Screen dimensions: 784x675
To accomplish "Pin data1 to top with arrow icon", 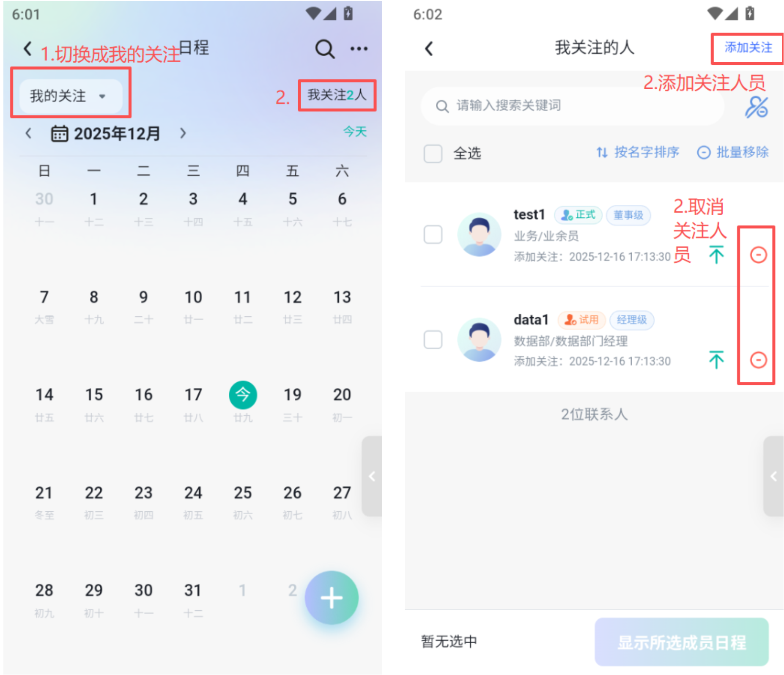I will point(716,360).
